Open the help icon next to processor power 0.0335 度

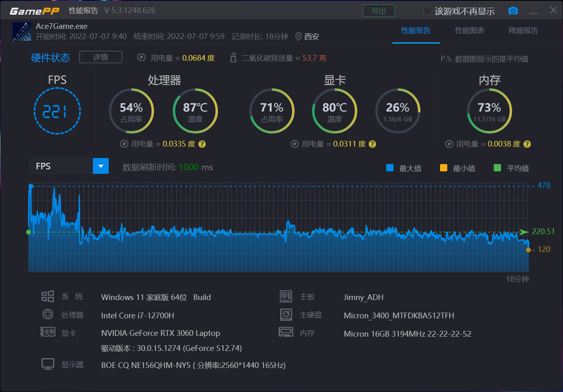(x=202, y=144)
